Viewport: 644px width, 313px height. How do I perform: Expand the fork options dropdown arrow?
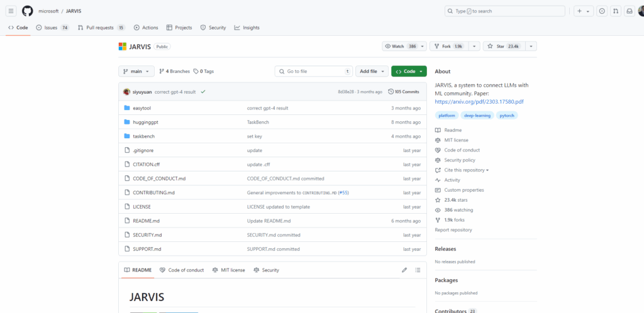coord(474,47)
